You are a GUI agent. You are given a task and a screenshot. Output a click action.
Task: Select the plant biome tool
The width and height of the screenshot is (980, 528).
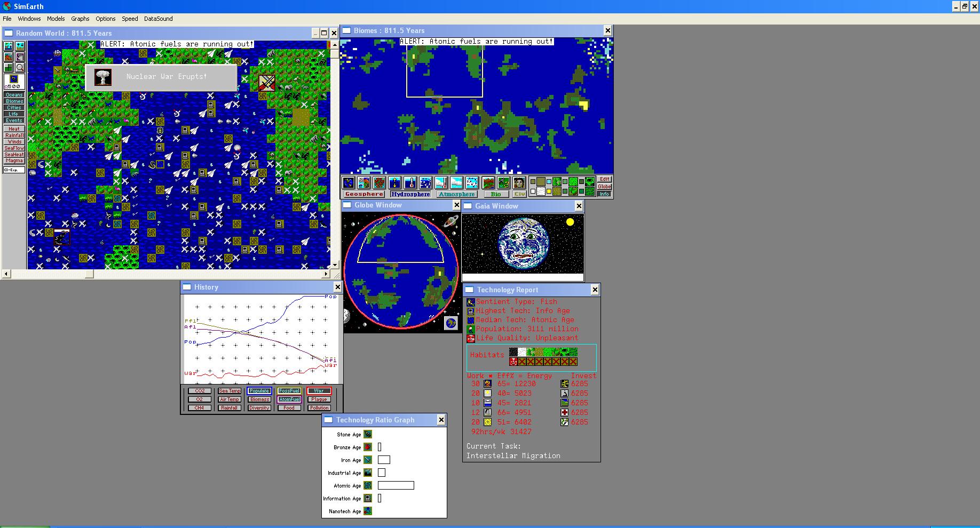tap(9, 68)
